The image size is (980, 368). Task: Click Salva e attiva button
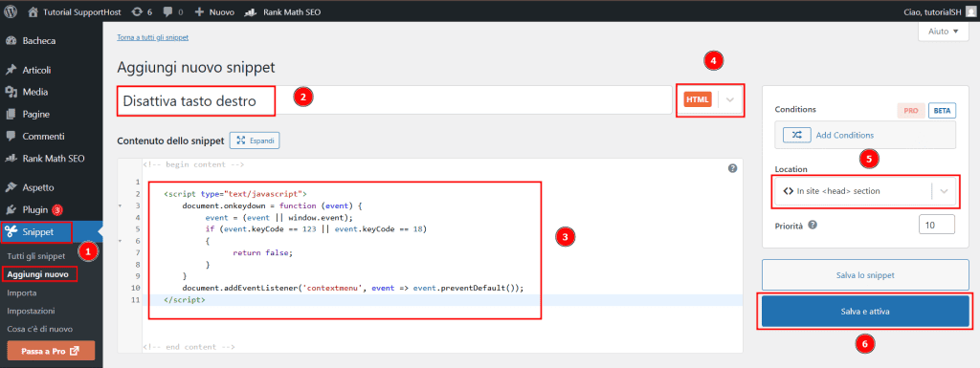(865, 312)
